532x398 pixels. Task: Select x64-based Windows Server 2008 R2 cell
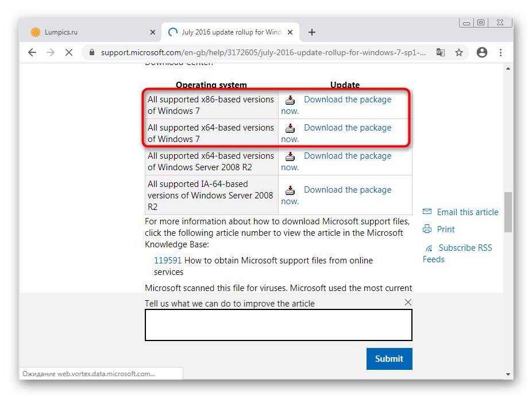(211, 161)
